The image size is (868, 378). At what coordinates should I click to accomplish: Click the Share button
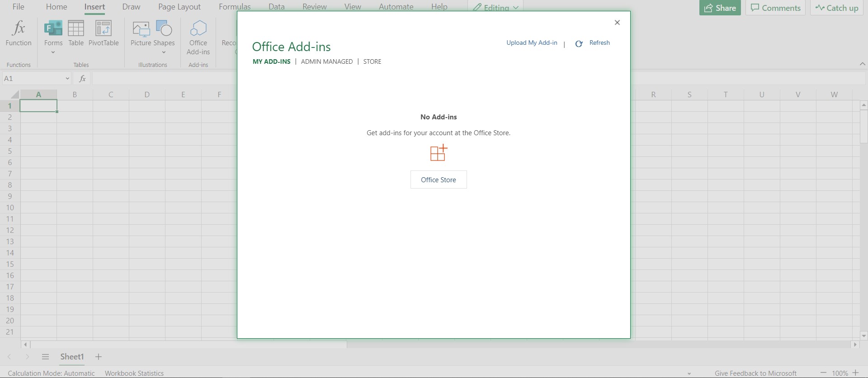pos(720,8)
